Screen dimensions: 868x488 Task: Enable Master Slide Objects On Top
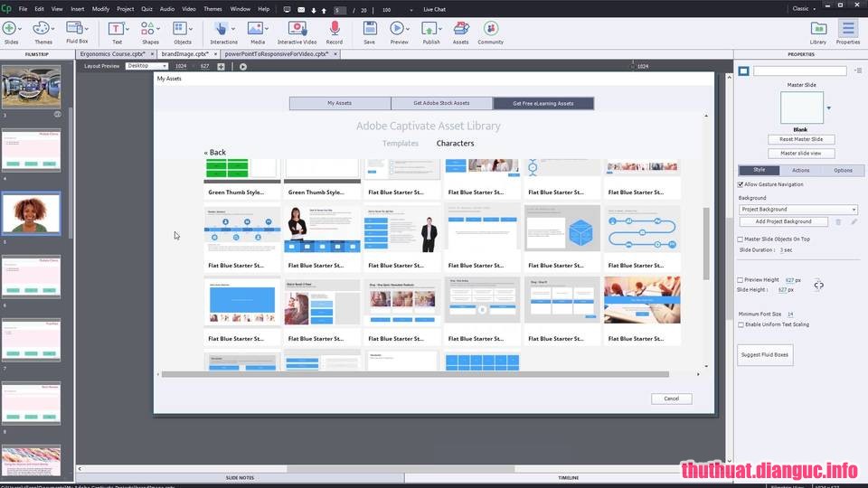[741, 239]
